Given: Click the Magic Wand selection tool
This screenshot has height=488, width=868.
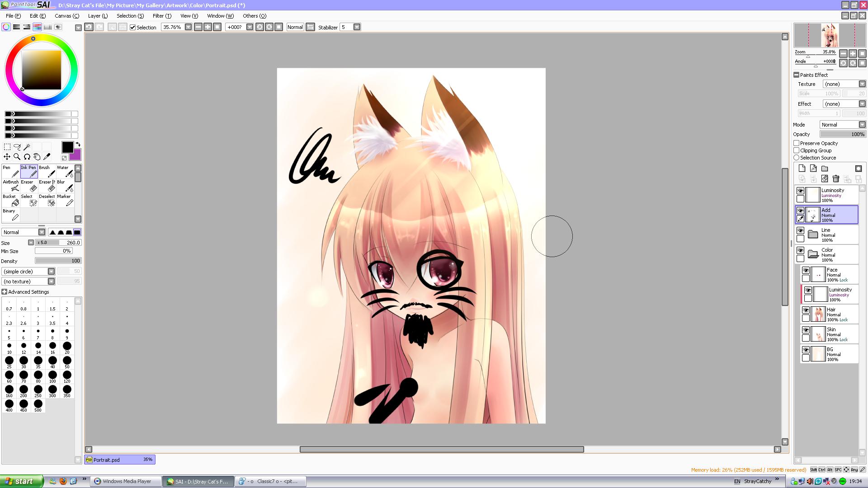Looking at the screenshot, I should pos(27,146).
